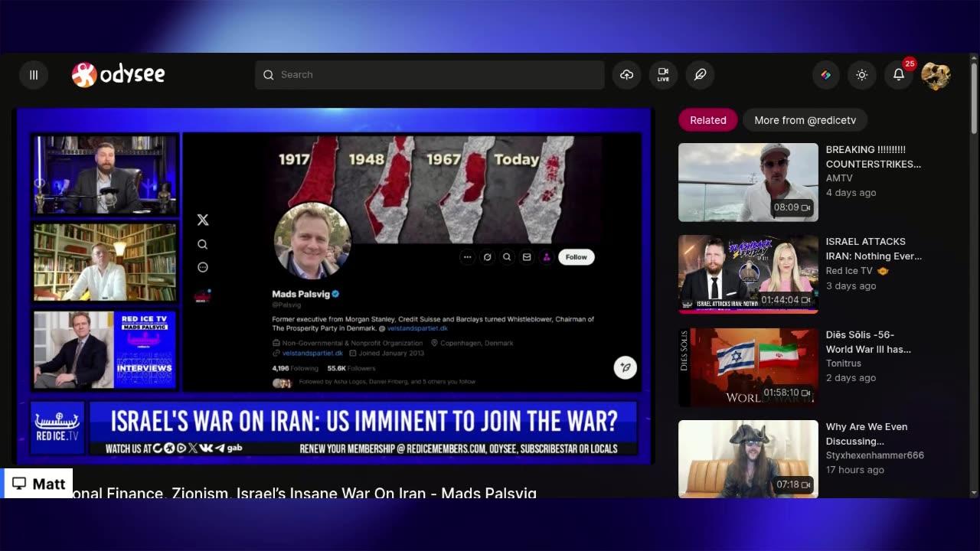The width and height of the screenshot is (980, 551).
Task: Click the message envelope icon on profile
Action: [x=527, y=257]
